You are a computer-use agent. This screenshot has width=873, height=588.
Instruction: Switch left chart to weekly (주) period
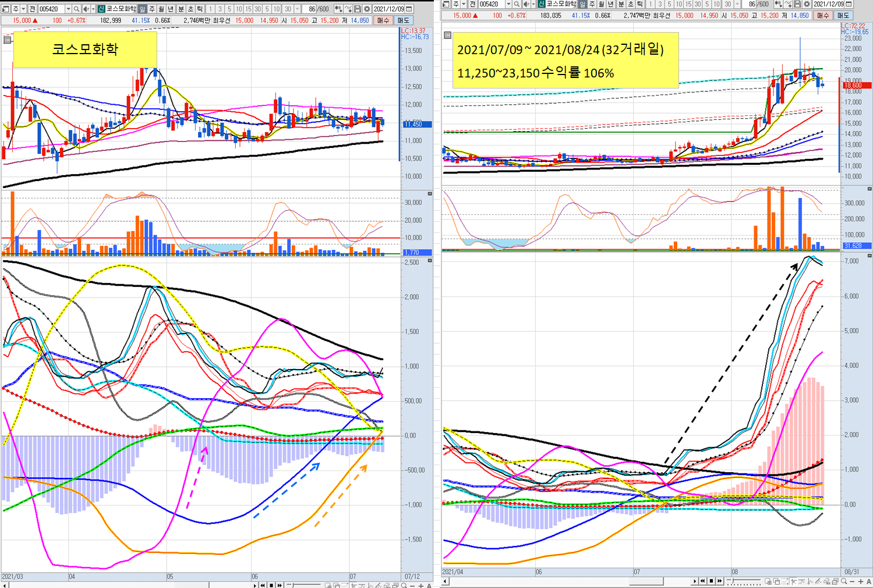[x=151, y=9]
